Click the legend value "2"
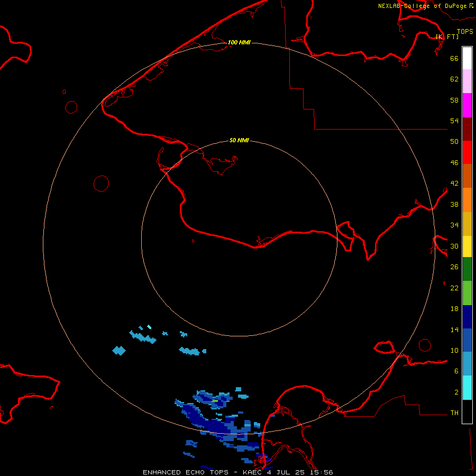Screen dimensions: 476x476 point(456,392)
